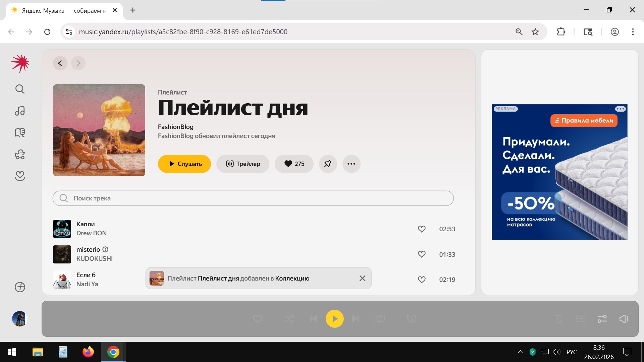Open the kids section icon in sidebar

[x=20, y=155]
